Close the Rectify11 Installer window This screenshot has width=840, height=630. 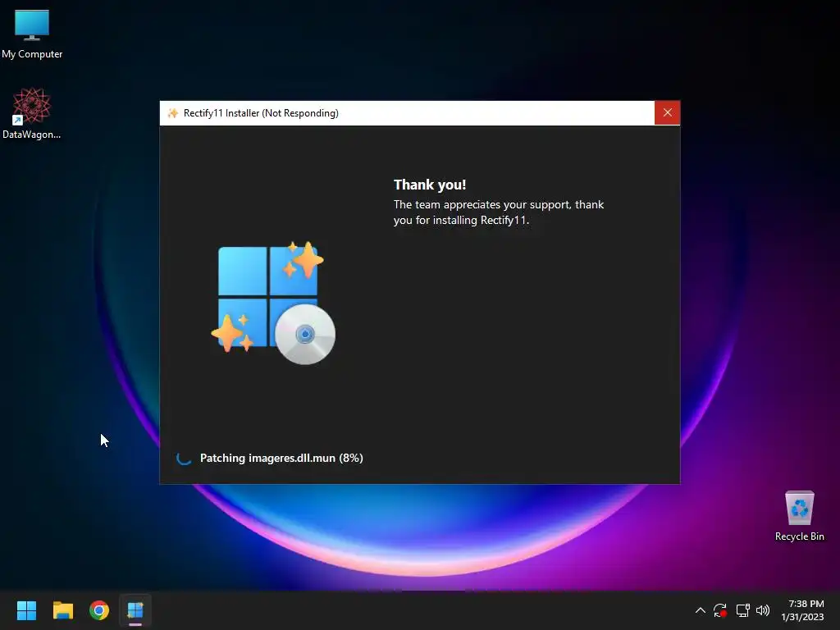667,112
